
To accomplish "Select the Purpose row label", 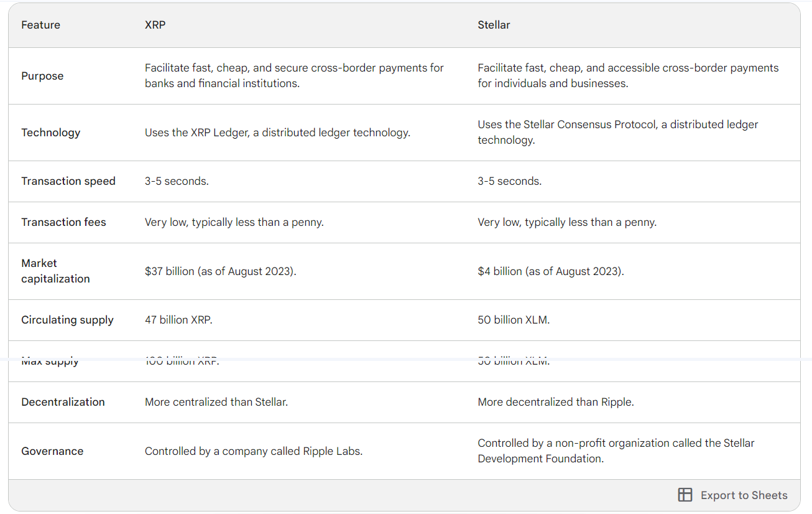I will pyautogui.click(x=42, y=76).
